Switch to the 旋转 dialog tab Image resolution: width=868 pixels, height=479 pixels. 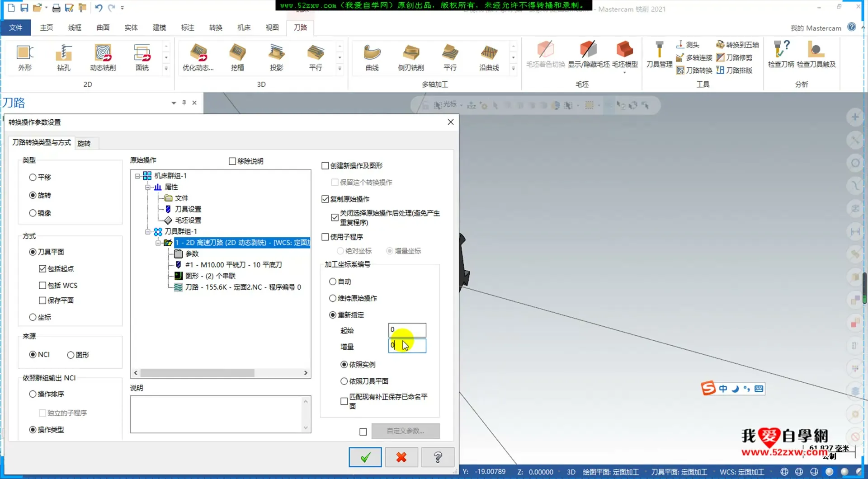85,143
